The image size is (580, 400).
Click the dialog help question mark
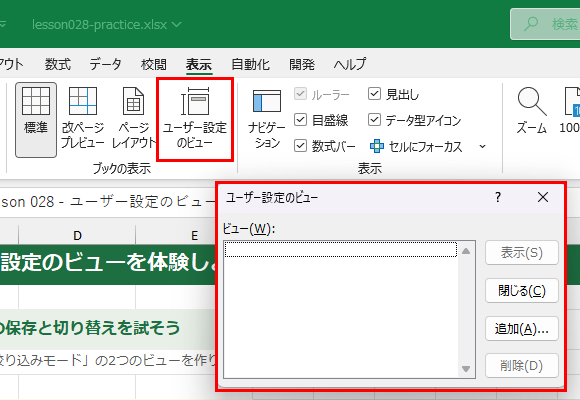coord(498,197)
